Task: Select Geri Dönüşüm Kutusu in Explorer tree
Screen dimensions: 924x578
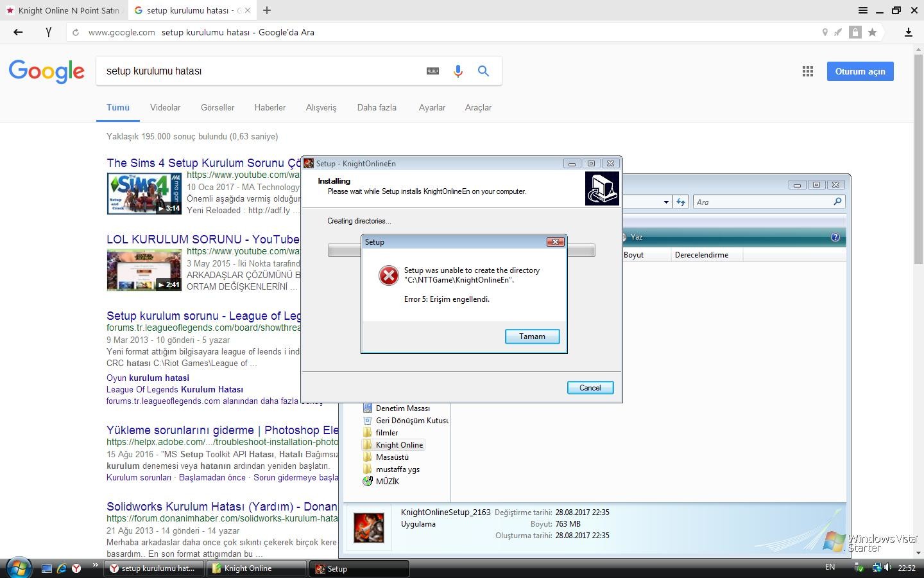Action: point(411,421)
